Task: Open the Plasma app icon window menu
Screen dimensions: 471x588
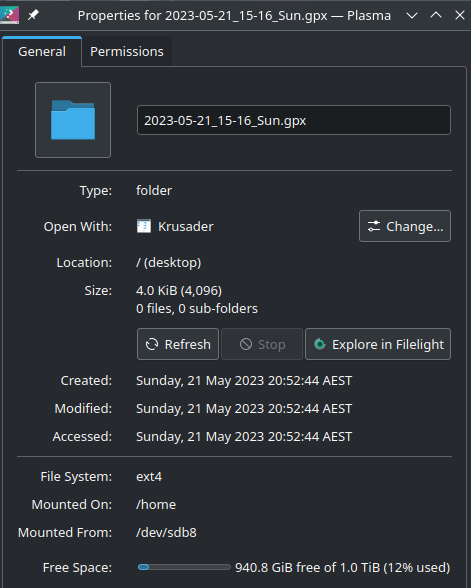Action: 9,15
